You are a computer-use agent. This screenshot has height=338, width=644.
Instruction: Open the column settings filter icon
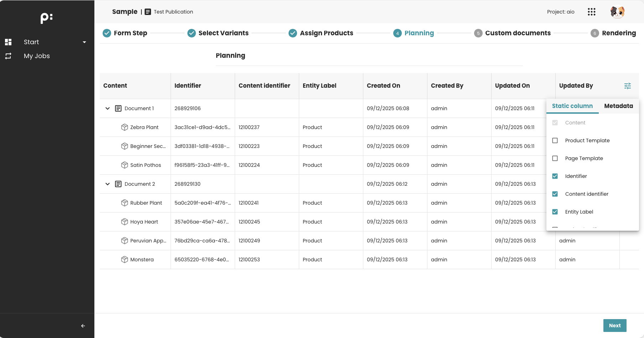(627, 86)
